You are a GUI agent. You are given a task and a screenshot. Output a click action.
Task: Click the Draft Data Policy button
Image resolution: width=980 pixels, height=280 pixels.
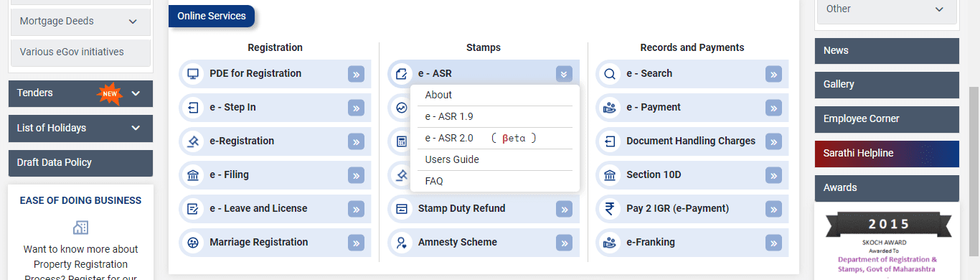tap(81, 163)
